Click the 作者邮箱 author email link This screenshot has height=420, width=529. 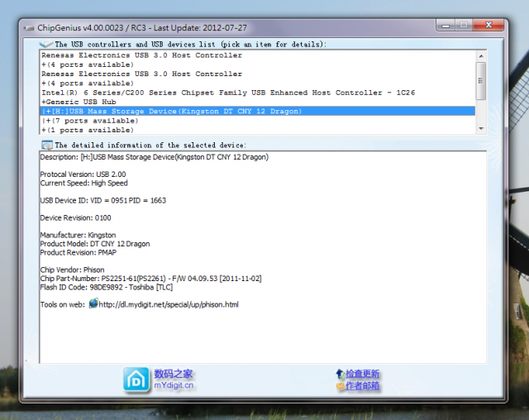pyautogui.click(x=362, y=385)
